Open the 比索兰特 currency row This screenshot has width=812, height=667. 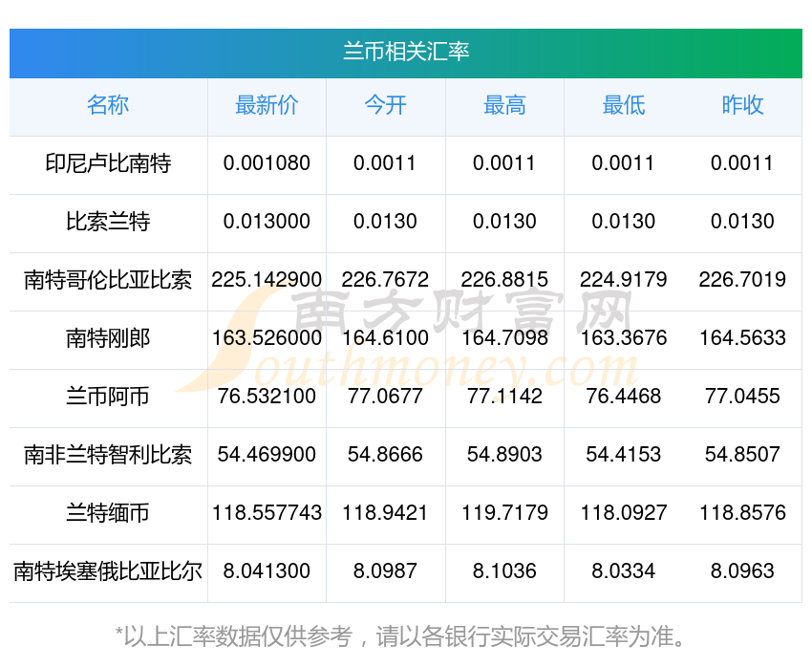click(x=405, y=224)
